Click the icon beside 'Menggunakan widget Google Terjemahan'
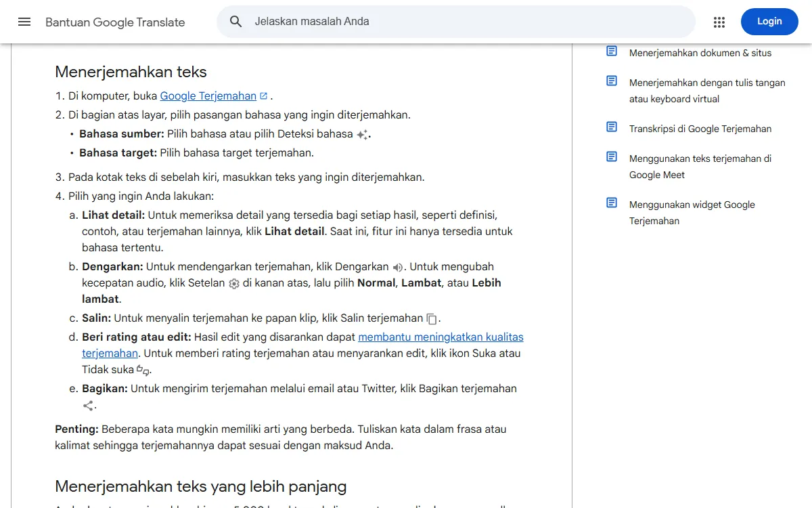 tap(612, 203)
